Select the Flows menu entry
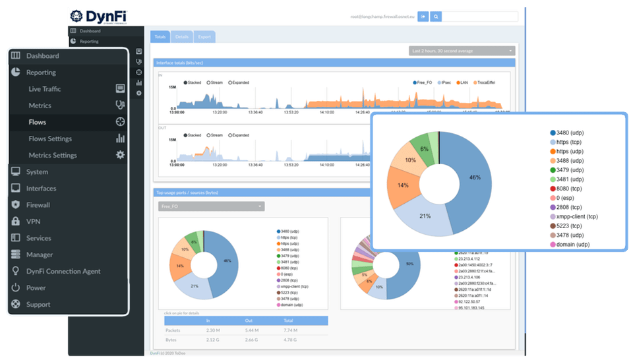Image resolution: width=633 pixels, height=364 pixels. (37, 122)
